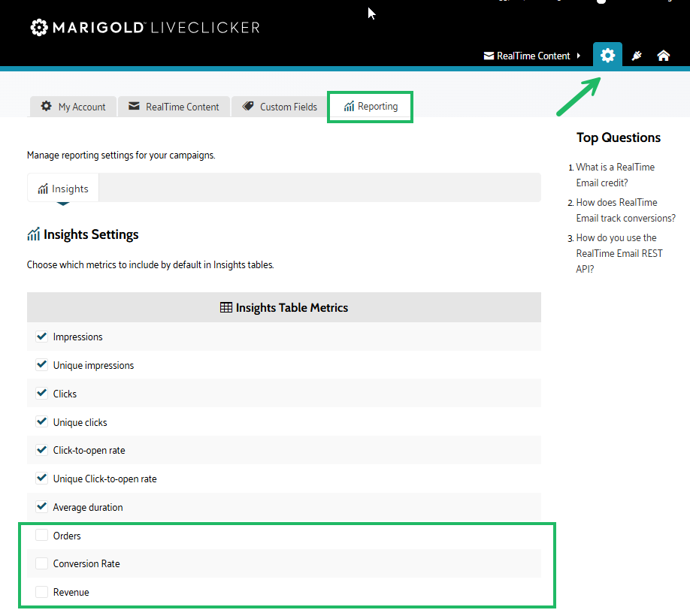The width and height of the screenshot is (690, 616).
Task: Open 'What is a RealTime Email credit?' link
Action: point(615,175)
